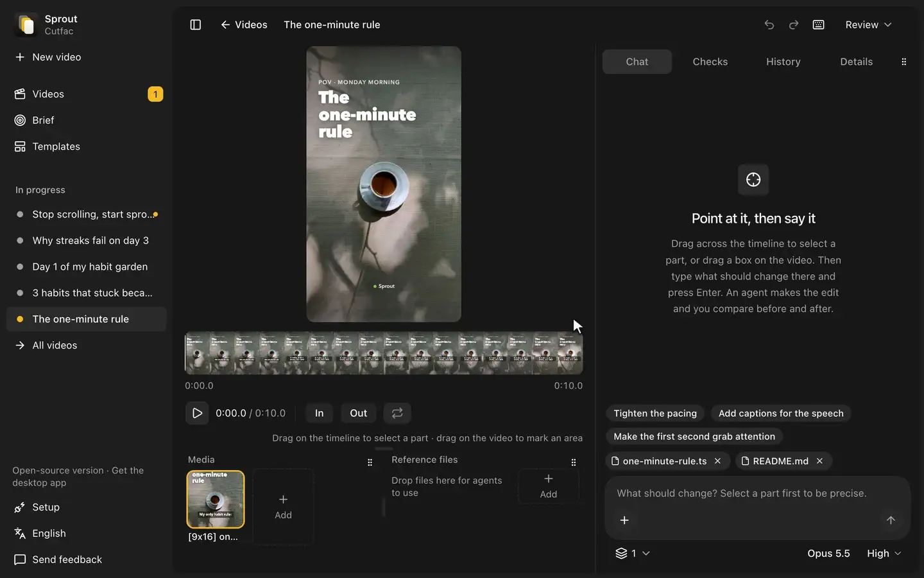Open Videos in the sidebar

87,94
